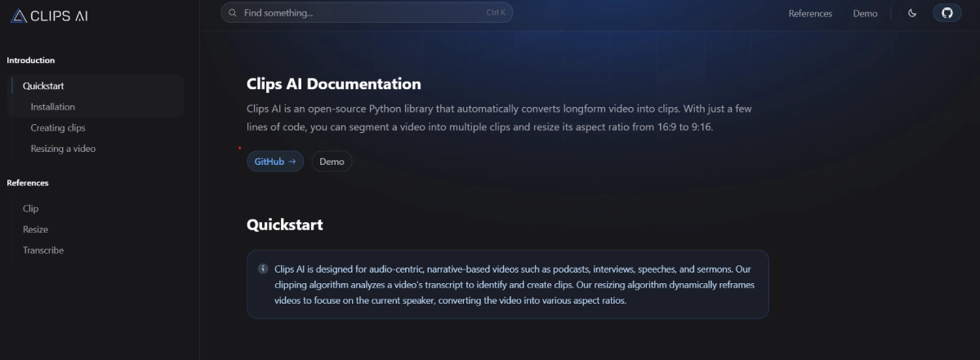Click the Introduction section heading in the sidebar
980x360 pixels.
(x=30, y=60)
